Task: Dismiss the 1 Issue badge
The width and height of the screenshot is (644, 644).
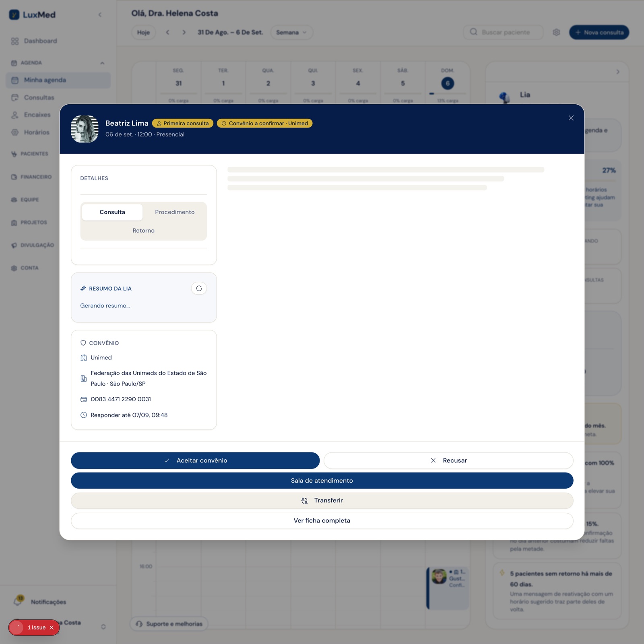Action: click(52, 627)
